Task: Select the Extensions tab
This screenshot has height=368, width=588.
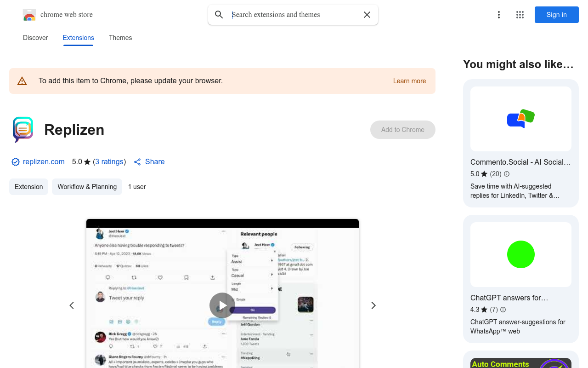Action: pos(79,38)
